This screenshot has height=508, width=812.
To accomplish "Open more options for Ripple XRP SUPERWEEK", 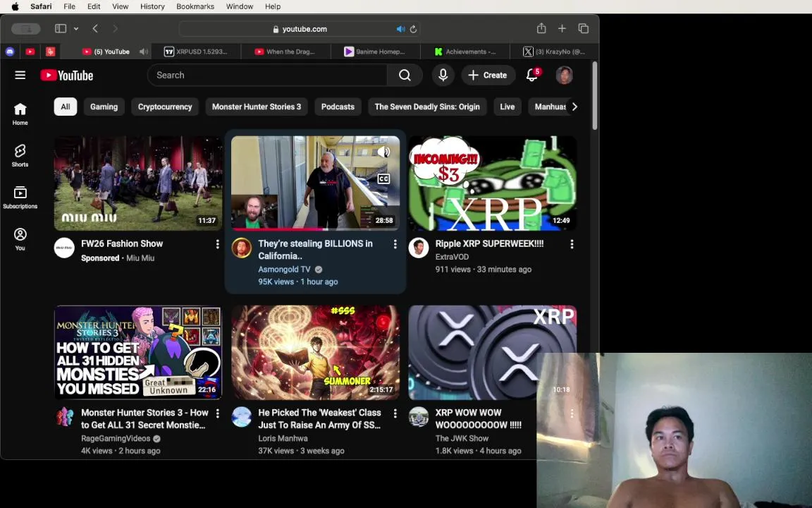I will 572,244.
